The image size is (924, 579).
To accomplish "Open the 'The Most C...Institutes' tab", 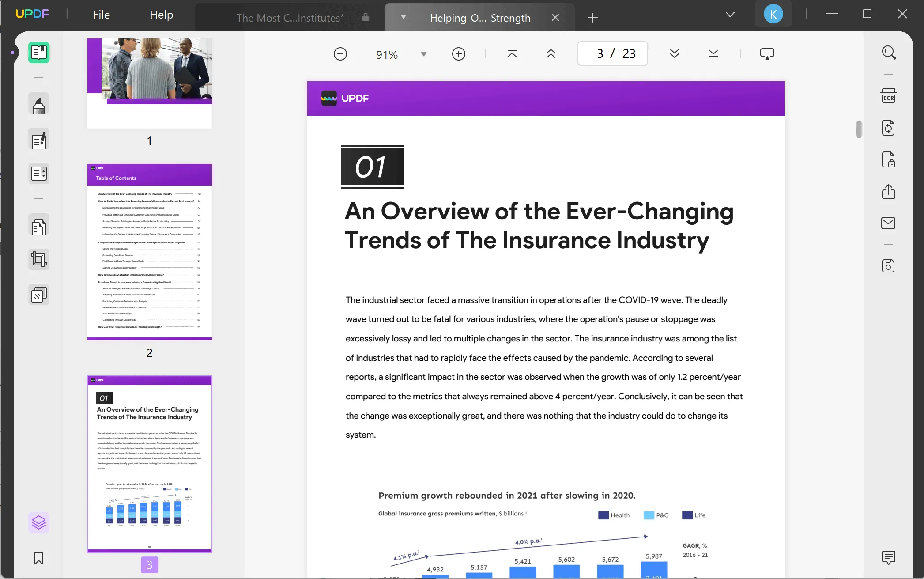I will [290, 17].
